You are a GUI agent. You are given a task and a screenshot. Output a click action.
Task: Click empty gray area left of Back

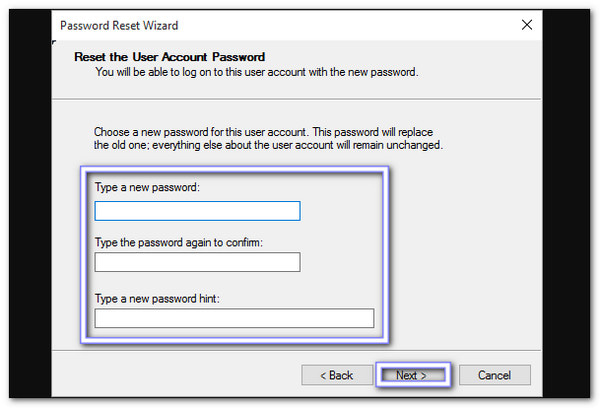[180, 375]
